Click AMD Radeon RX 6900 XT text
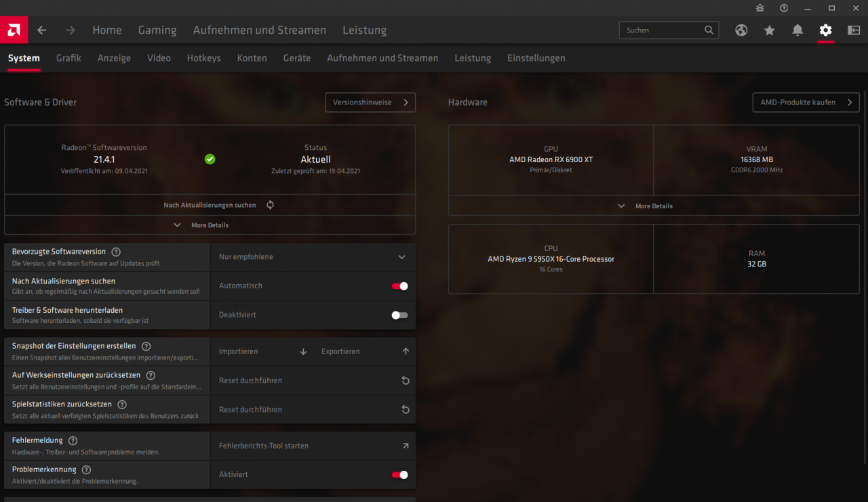The height and width of the screenshot is (502, 868). coord(551,159)
